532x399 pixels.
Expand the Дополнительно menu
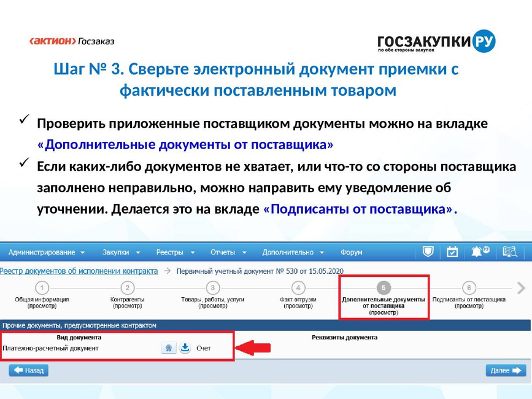coord(293,252)
